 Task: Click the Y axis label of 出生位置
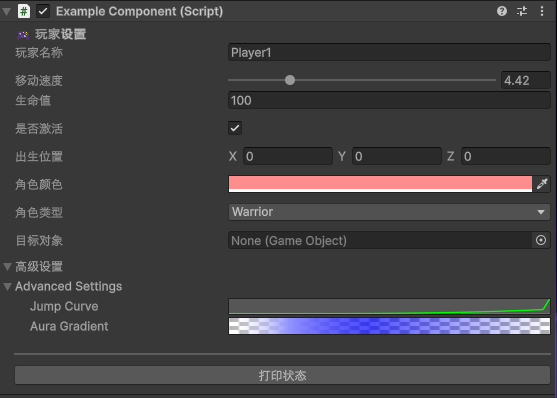[x=342, y=156]
